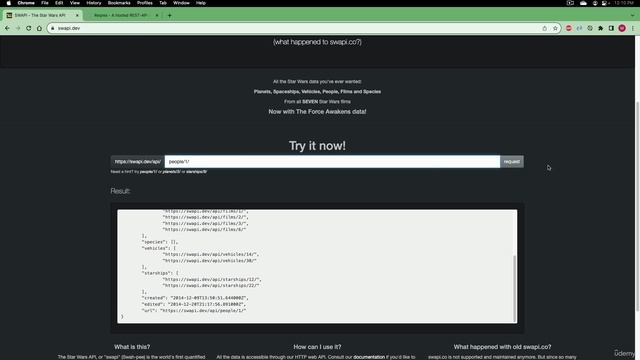Screen dimensions: 640x360
Task: Open the File menu
Action: tap(45, 3)
